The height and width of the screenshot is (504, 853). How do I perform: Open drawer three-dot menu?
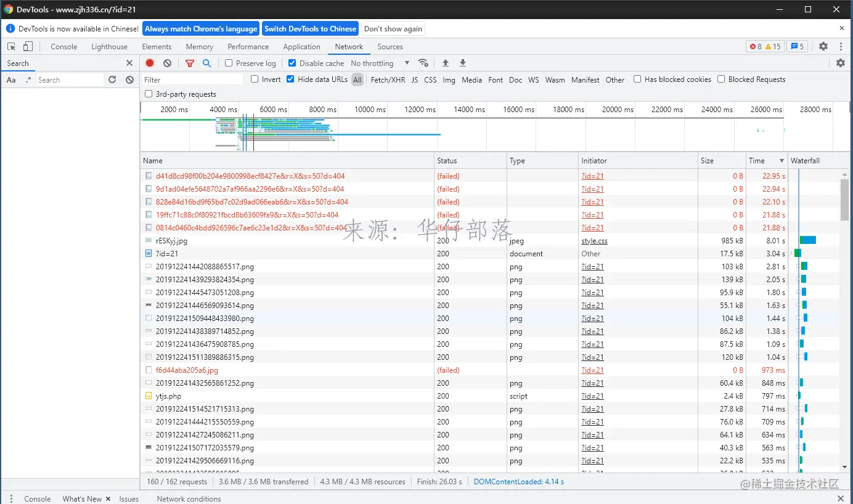(x=10, y=498)
